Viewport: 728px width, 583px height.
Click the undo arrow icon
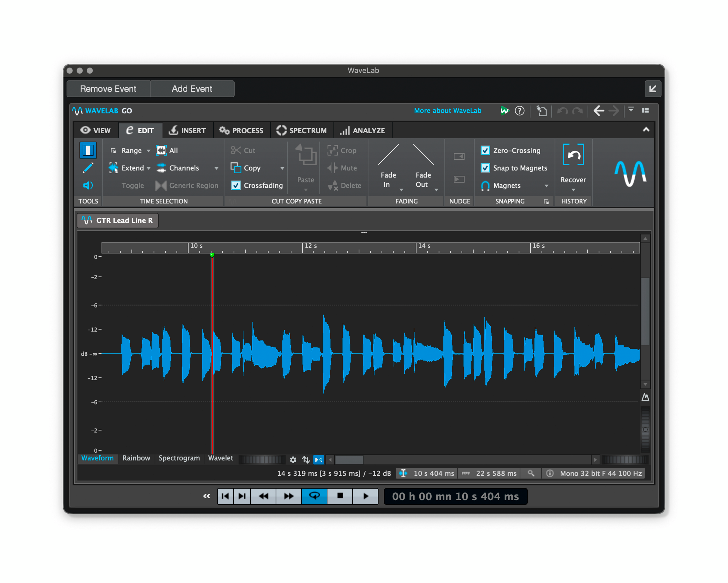[562, 111]
